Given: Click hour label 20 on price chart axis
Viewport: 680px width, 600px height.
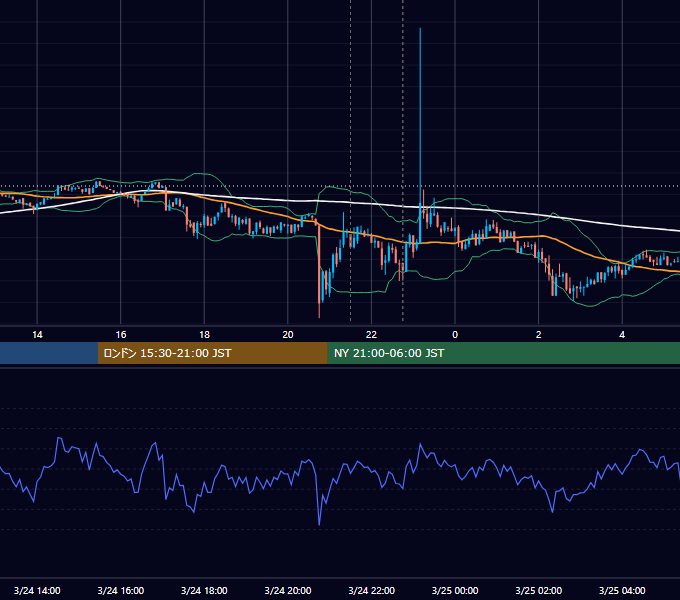Looking at the screenshot, I should click(288, 335).
